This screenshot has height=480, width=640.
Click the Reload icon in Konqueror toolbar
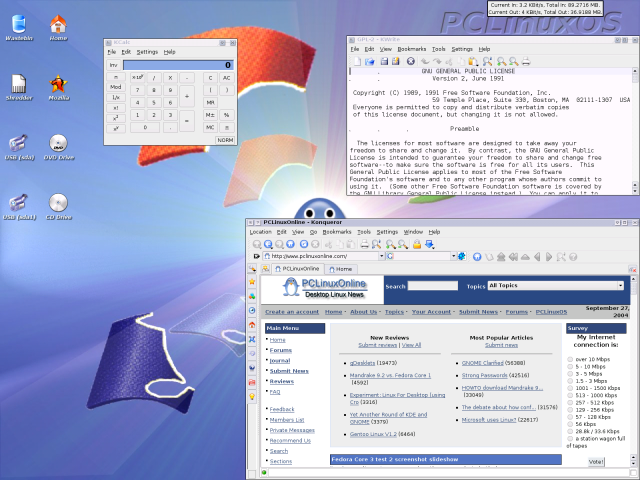(304, 244)
